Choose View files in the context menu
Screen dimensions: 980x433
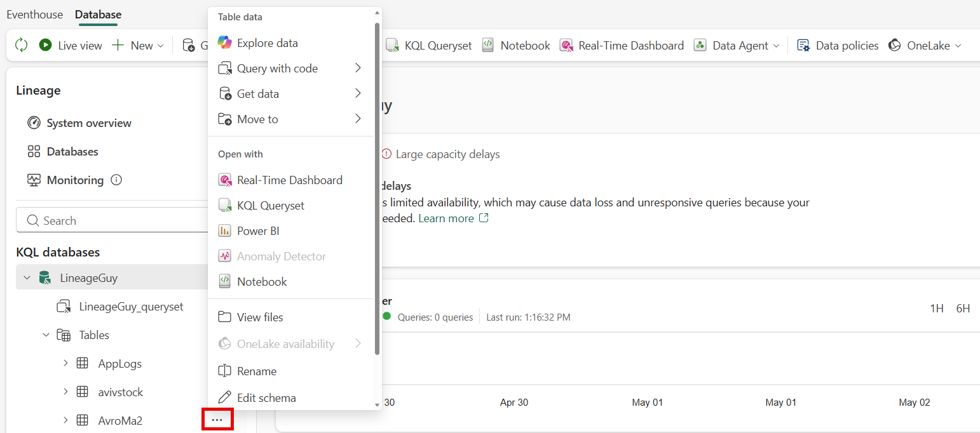290,317
